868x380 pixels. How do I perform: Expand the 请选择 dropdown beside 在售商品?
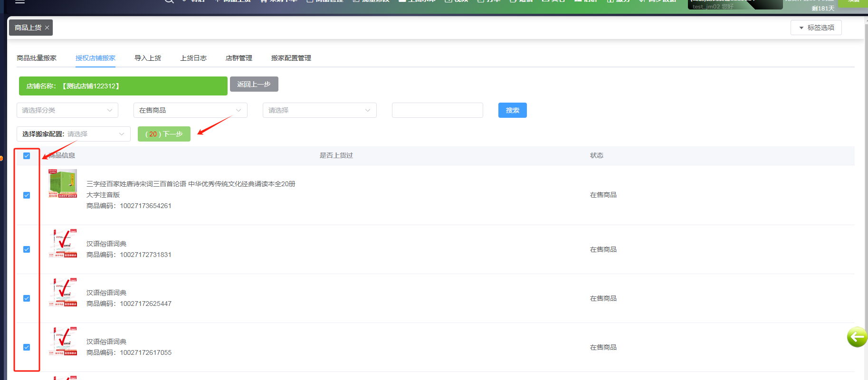point(319,110)
